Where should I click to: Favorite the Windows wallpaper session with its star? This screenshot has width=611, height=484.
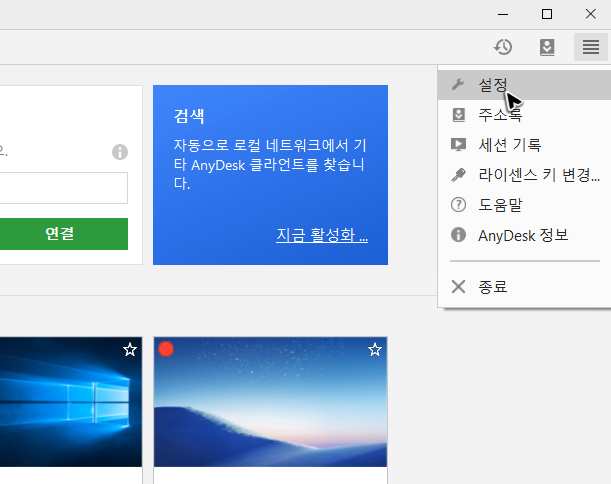(x=130, y=350)
